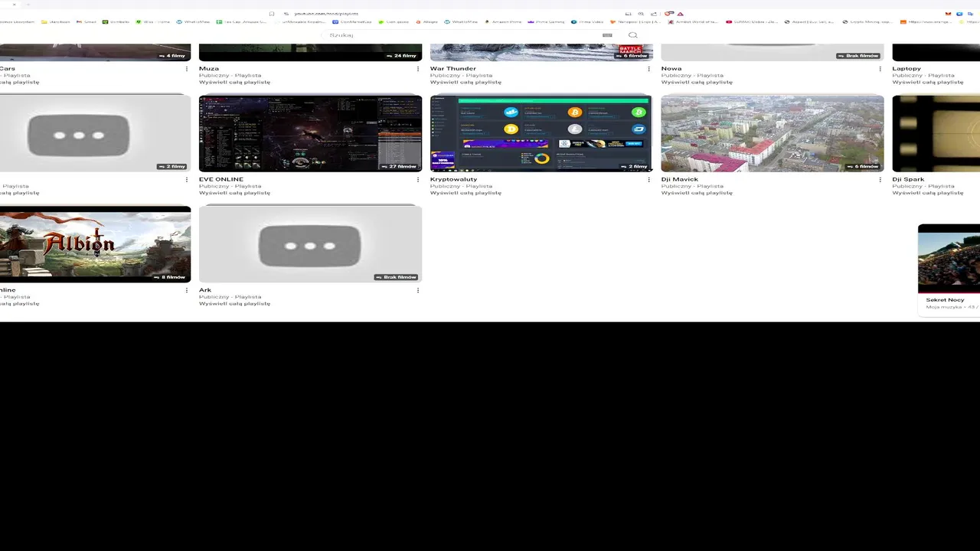The width and height of the screenshot is (980, 551).
Task: Click the War Thunder playlist title
Action: click(453, 69)
